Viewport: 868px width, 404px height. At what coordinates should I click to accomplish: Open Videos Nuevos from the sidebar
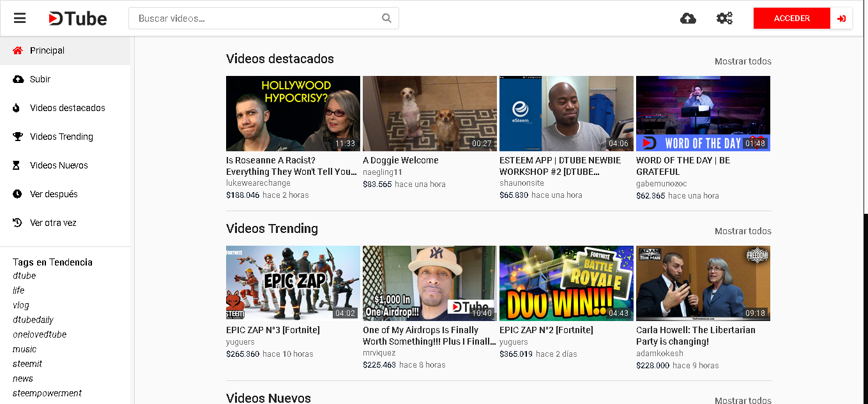[x=65, y=165]
